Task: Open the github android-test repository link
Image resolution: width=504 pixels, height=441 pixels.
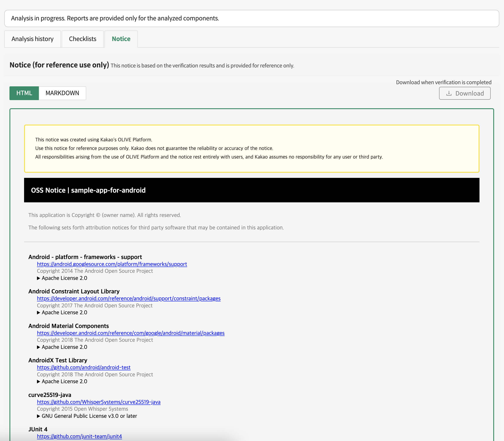Action: pos(83,367)
